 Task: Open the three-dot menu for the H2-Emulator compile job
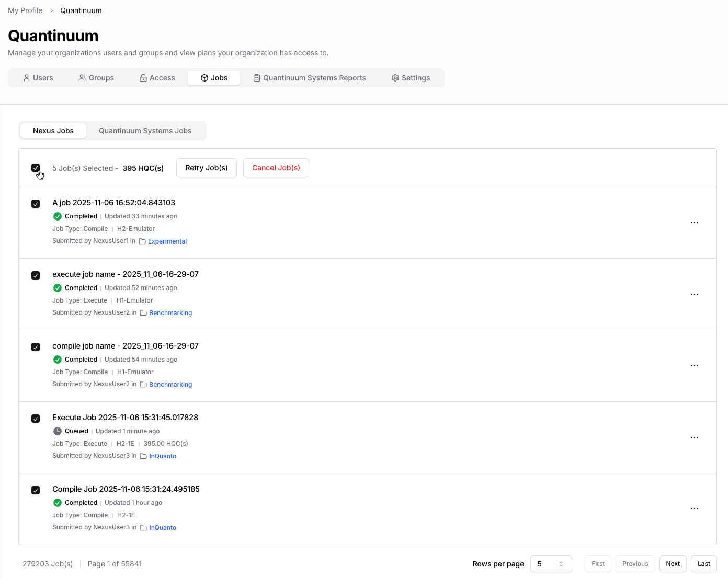pyautogui.click(x=694, y=223)
